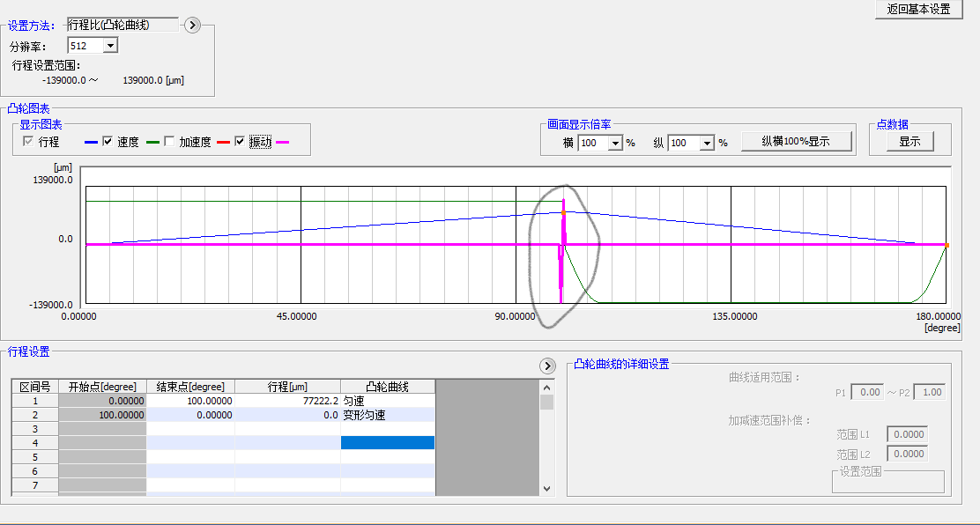Click the round arrow button beside 设置方法
The width and height of the screenshot is (980, 525).
194,26
